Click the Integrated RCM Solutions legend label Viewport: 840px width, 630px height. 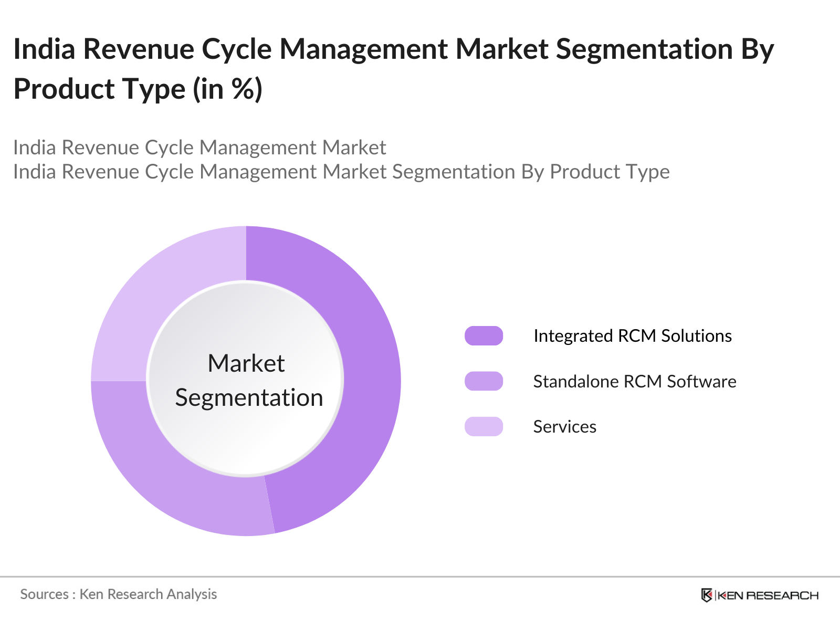point(632,335)
